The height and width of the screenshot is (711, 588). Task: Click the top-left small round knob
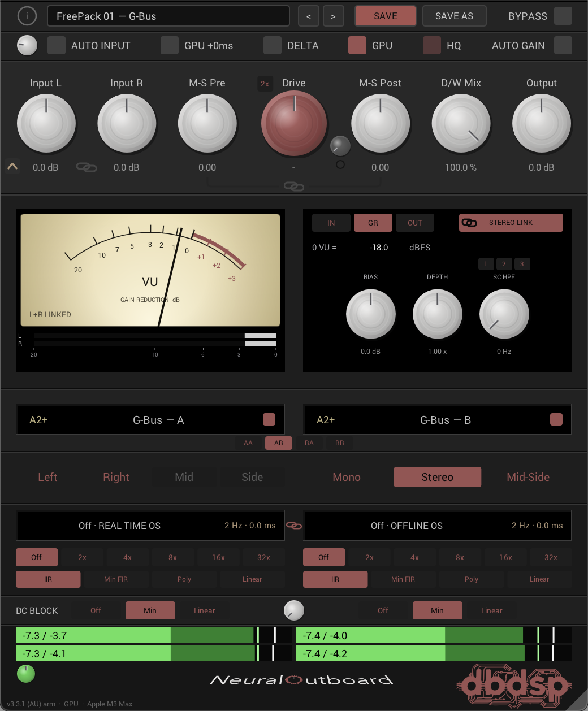27,45
